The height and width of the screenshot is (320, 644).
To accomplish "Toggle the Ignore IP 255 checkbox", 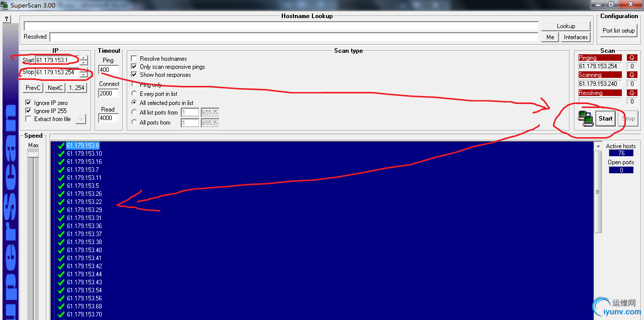I will 28,111.
